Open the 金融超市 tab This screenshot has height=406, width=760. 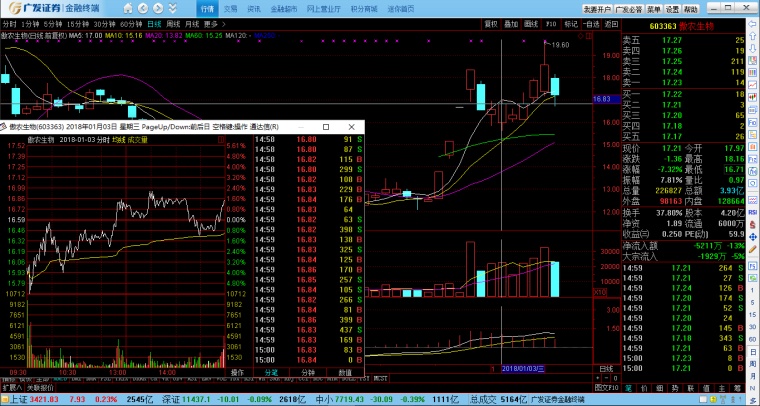point(284,9)
